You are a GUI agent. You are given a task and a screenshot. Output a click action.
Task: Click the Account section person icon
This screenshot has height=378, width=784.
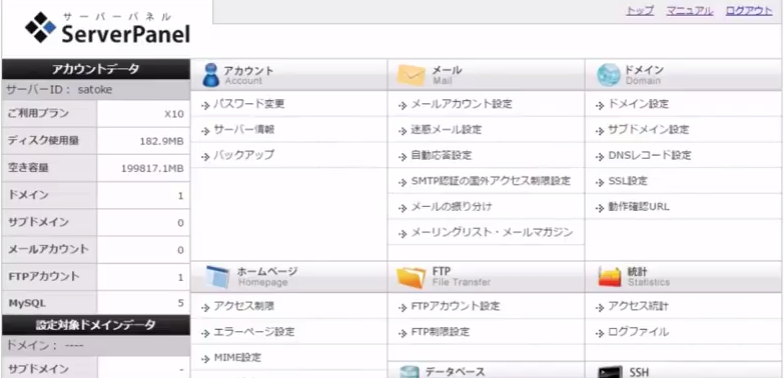click(x=210, y=75)
